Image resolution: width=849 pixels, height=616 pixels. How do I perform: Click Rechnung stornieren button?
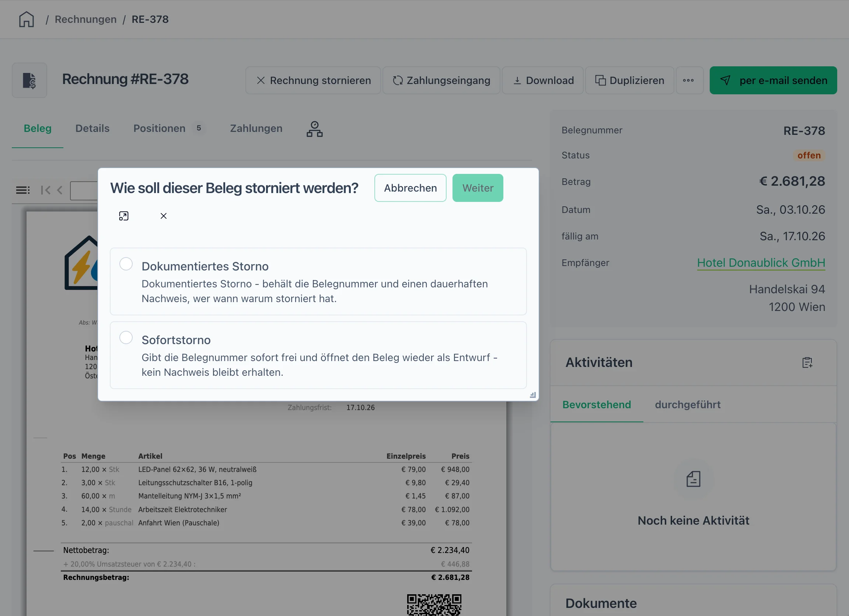tap(313, 80)
